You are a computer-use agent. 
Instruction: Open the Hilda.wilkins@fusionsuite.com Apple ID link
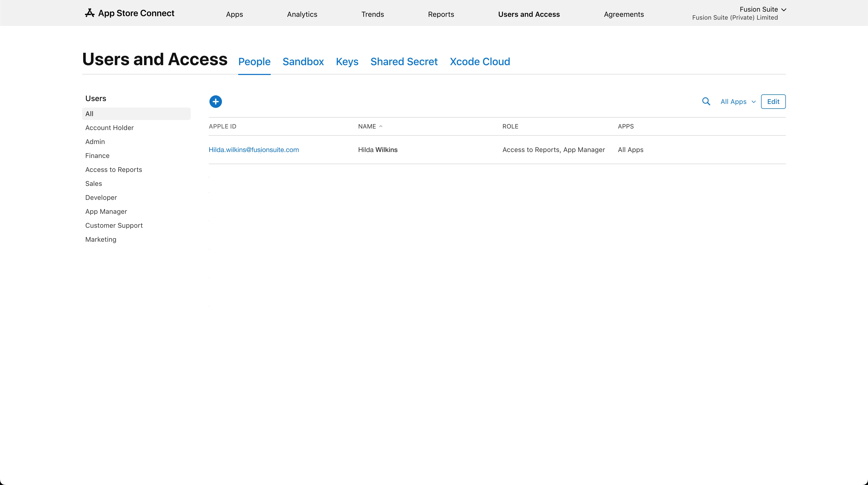tap(253, 150)
